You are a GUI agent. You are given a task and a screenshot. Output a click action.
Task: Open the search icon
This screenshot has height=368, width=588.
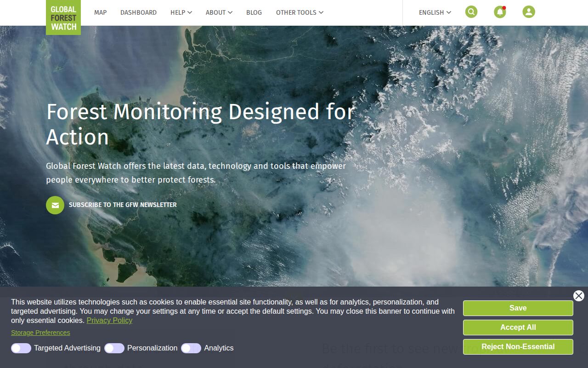click(x=471, y=11)
